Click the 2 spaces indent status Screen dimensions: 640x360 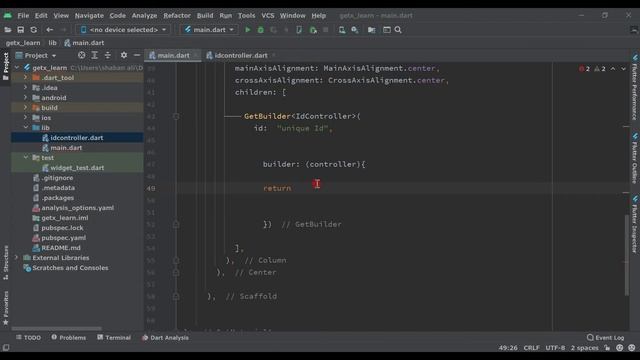click(584, 348)
